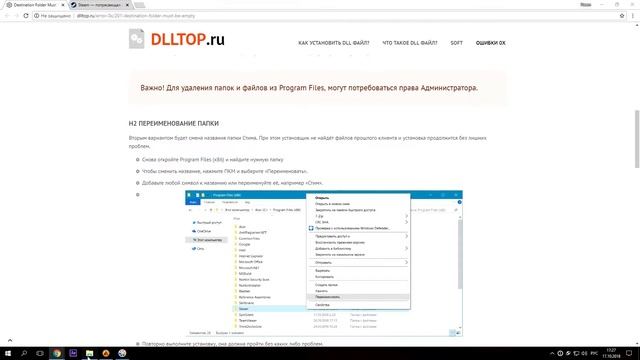Image resolution: width=640 pixels, height=360 pixels.
Task: Open the orange circular taskbar app
Action: [106, 353]
